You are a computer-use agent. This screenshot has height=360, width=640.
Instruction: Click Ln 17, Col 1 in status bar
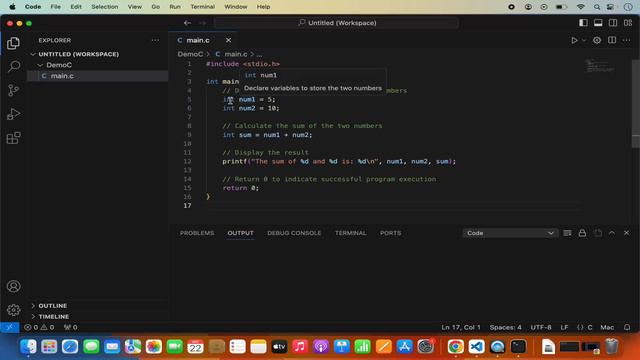(461, 327)
